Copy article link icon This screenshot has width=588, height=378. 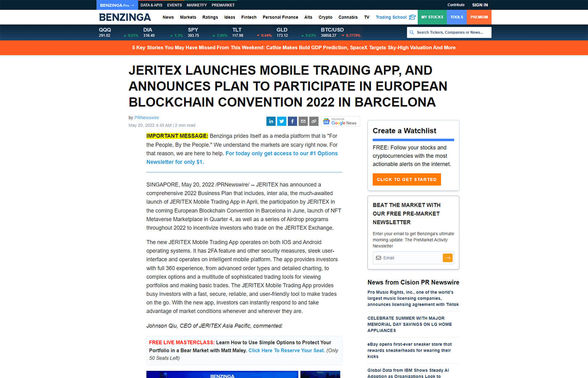[314, 121]
